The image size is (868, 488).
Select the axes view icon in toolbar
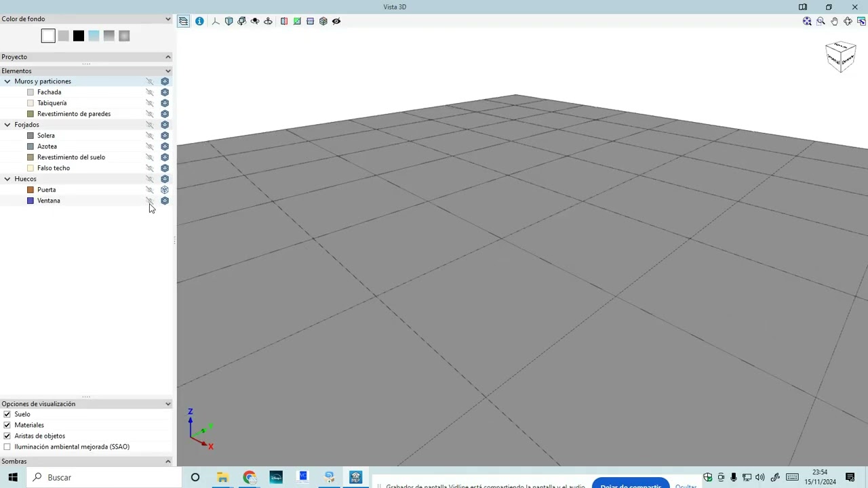point(216,21)
